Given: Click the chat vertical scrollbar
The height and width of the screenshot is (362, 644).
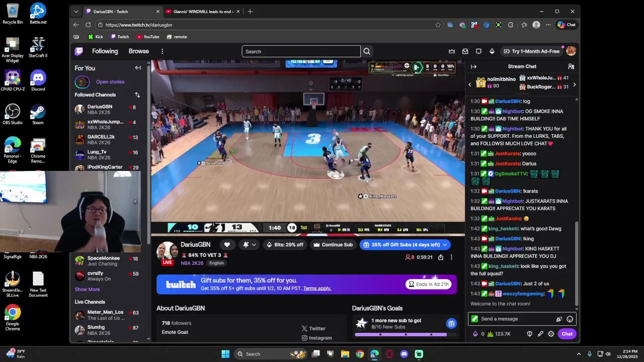Looking at the screenshot, I should tap(577, 265).
